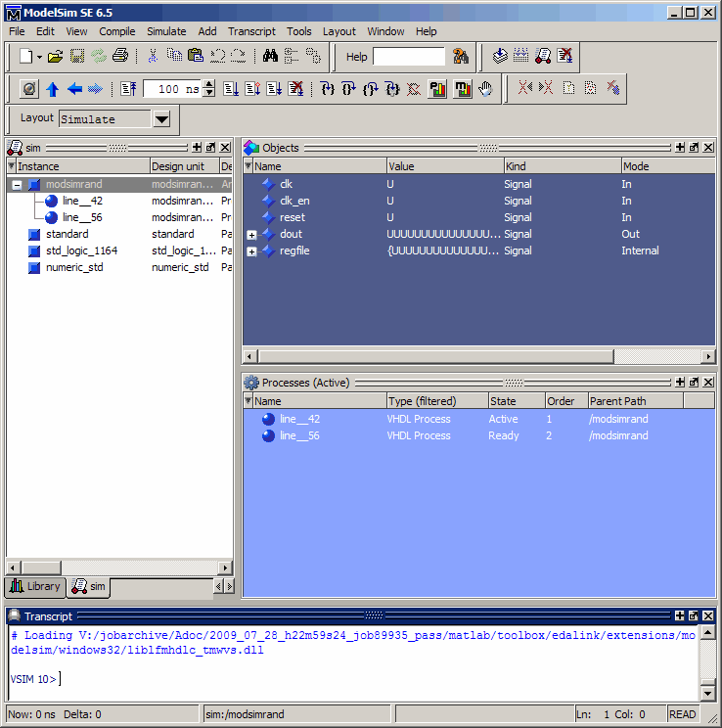Click the Print icon
The width and height of the screenshot is (722, 728).
tap(120, 56)
